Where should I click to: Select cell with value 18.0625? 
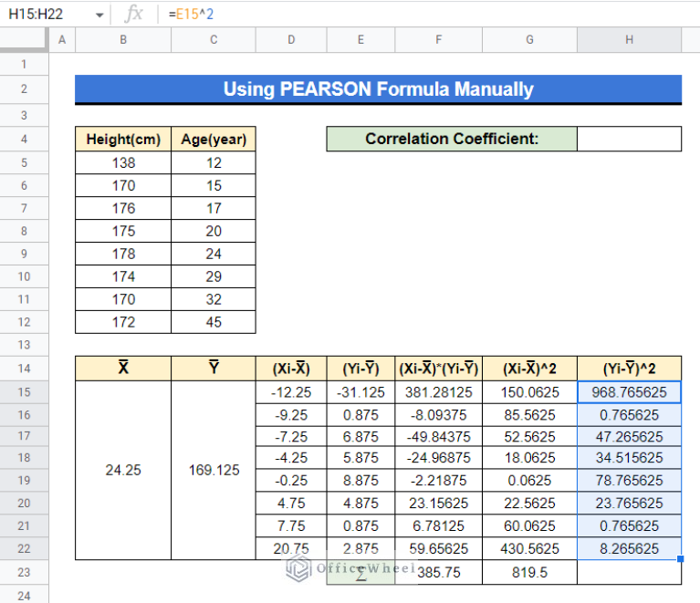[x=529, y=458]
